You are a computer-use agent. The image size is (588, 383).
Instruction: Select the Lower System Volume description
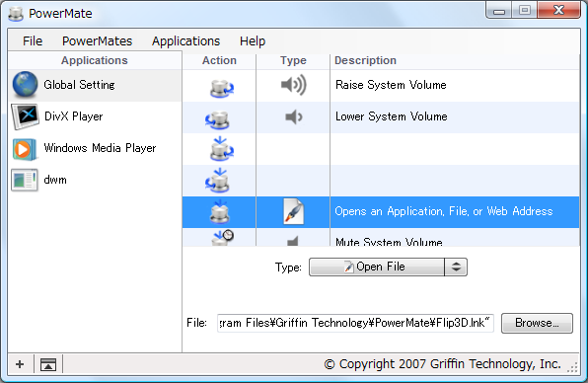click(x=391, y=116)
